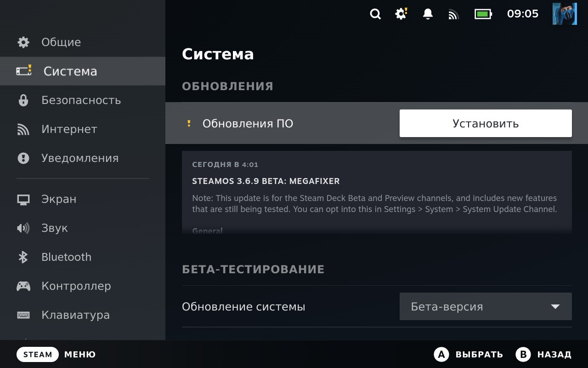This screenshot has width=588, height=368.
Task: Check the Wi-Fi signal status icon
Action: click(x=453, y=15)
